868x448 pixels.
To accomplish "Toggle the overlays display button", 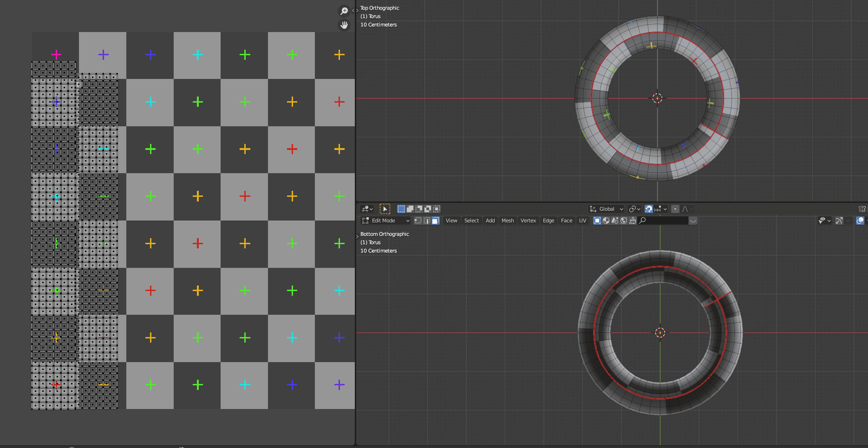I will coord(860,221).
